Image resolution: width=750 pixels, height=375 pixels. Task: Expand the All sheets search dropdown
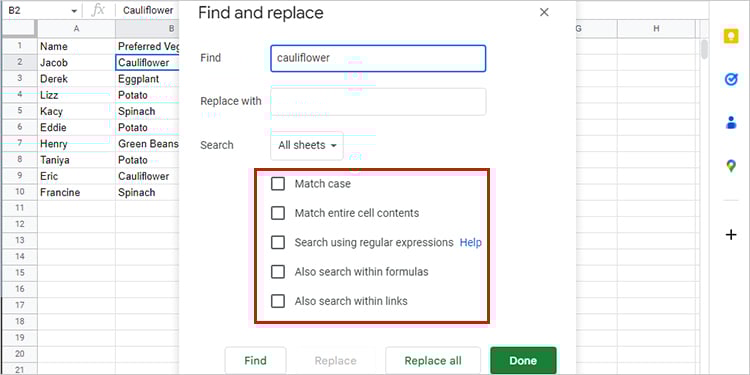click(307, 145)
